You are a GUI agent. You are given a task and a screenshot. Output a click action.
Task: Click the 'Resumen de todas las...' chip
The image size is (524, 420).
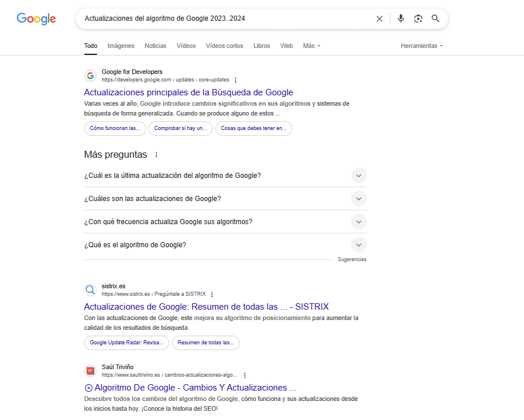point(206,343)
